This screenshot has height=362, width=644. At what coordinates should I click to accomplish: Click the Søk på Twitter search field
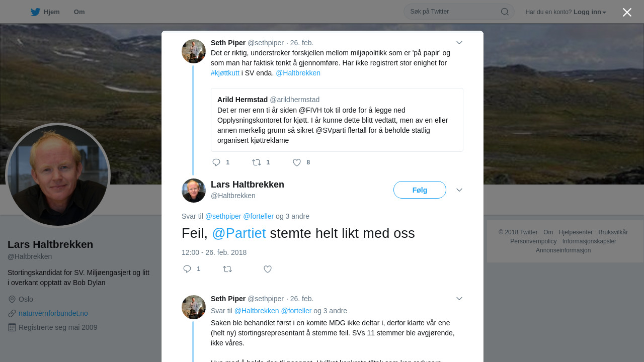454,12
